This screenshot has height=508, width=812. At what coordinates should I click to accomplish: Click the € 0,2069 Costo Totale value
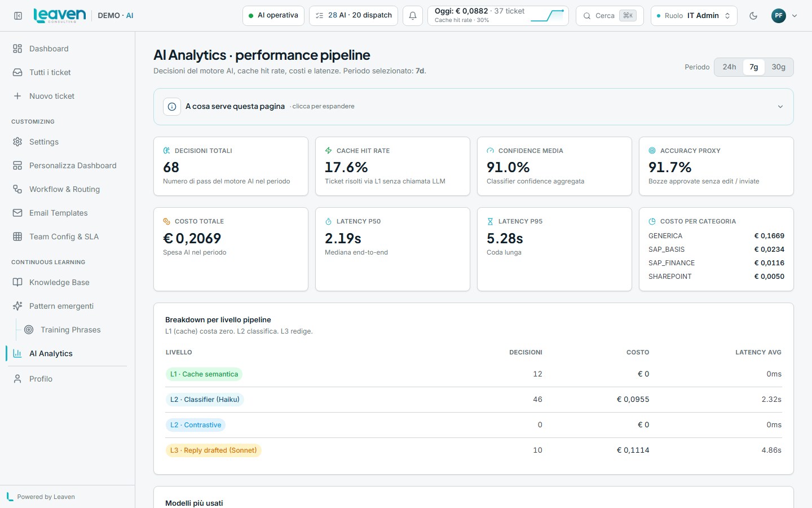[x=192, y=238]
